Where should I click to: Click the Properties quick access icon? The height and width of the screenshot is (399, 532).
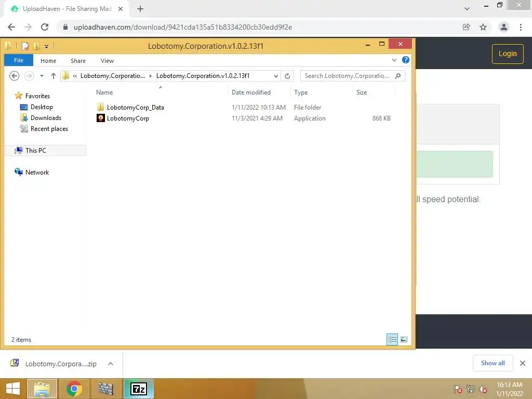click(25, 46)
